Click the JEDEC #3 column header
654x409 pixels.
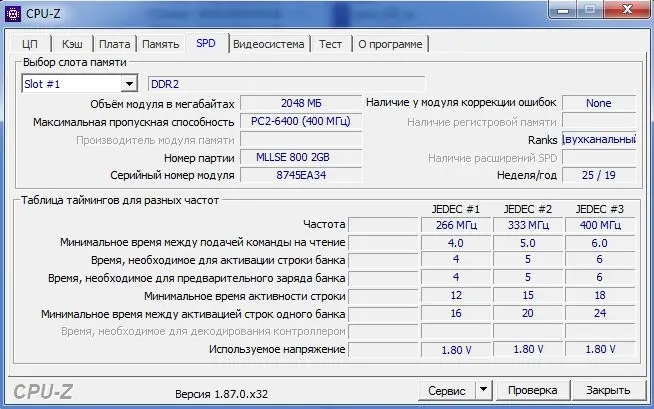click(600, 209)
